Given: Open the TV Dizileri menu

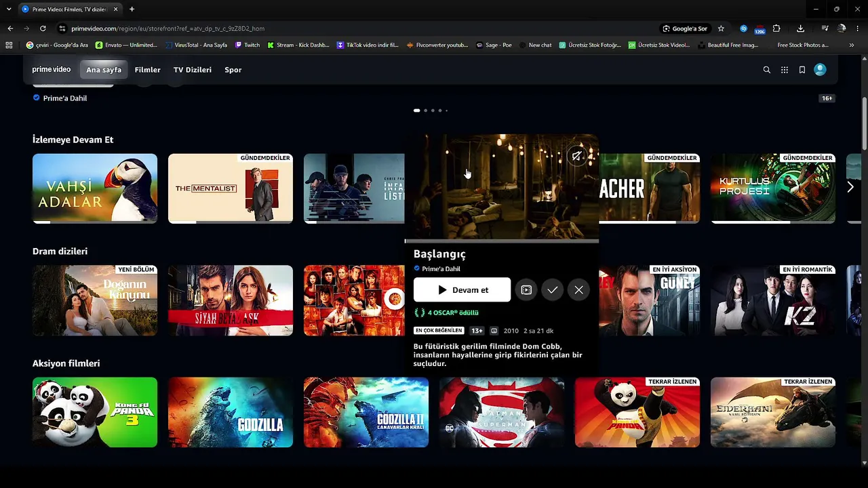Looking at the screenshot, I should (193, 70).
